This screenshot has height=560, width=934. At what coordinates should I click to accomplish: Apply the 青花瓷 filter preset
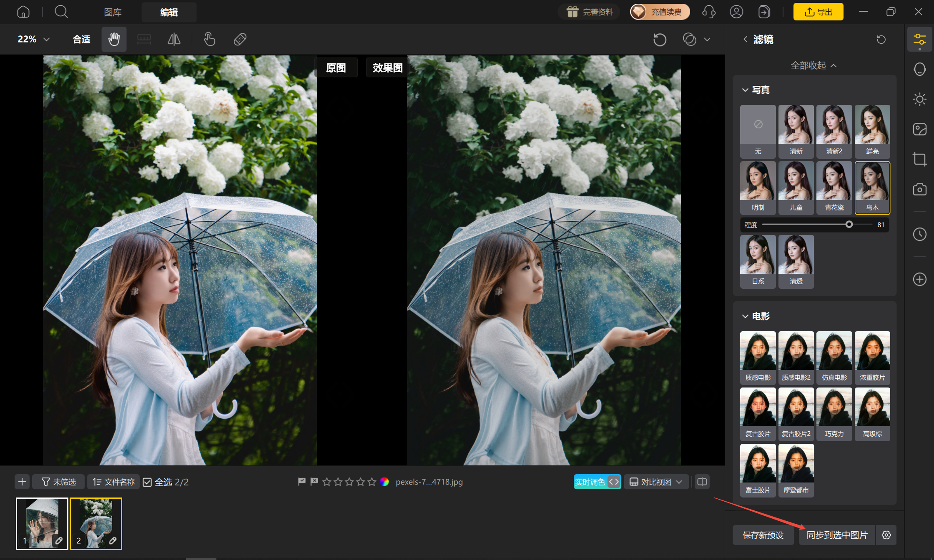(x=834, y=188)
